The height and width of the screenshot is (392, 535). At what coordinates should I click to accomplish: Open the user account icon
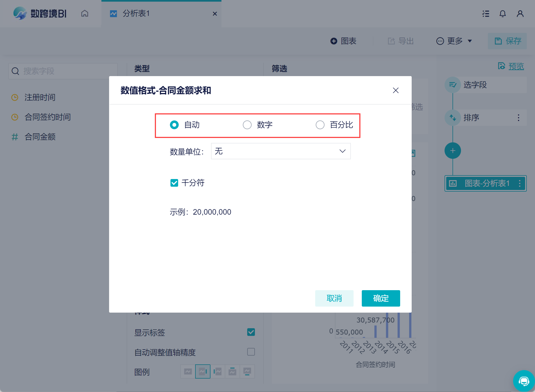(520, 14)
